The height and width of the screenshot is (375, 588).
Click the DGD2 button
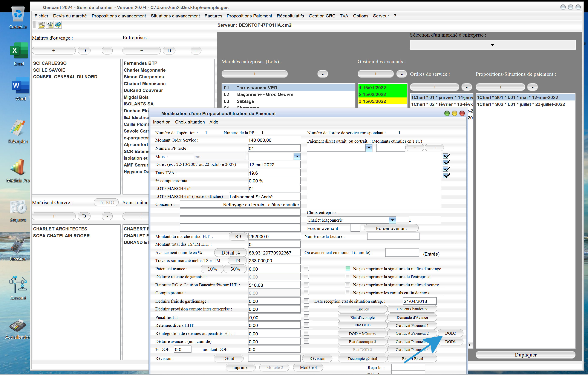point(450,333)
